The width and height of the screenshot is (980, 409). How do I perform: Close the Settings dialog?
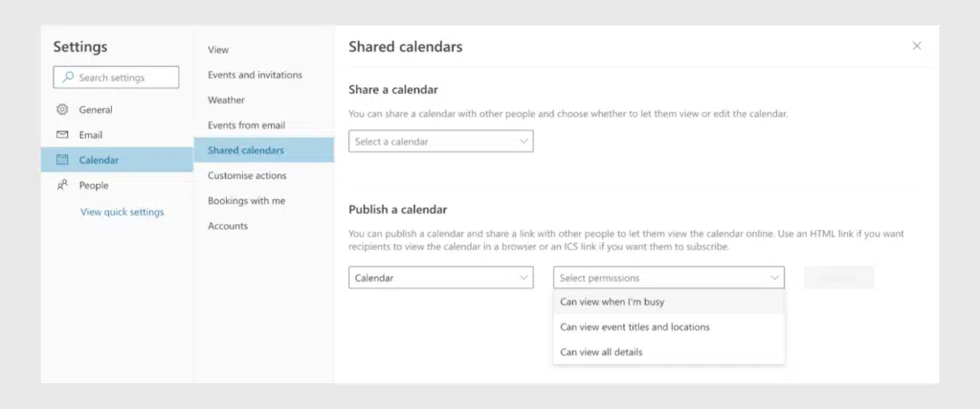917,46
